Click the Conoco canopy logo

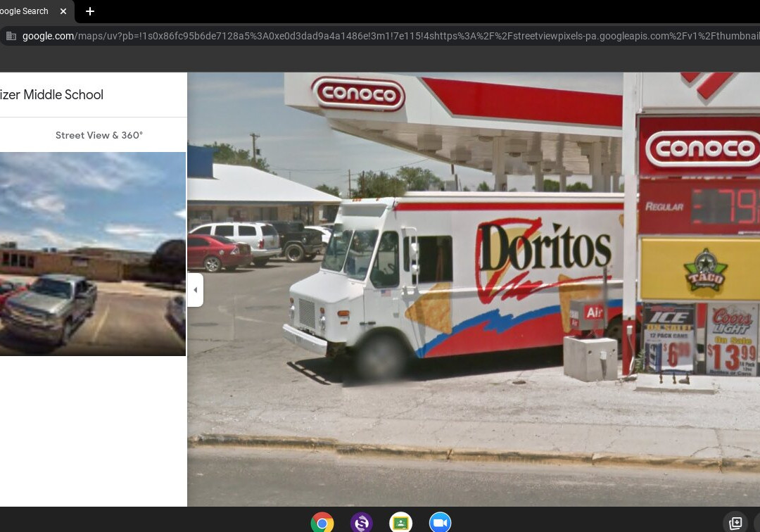point(359,95)
